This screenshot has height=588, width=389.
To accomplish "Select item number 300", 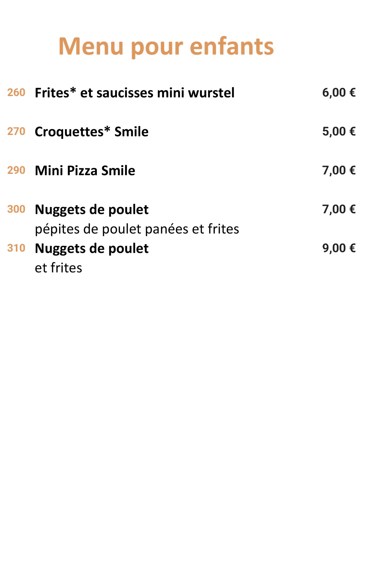I will click(x=16, y=209).
